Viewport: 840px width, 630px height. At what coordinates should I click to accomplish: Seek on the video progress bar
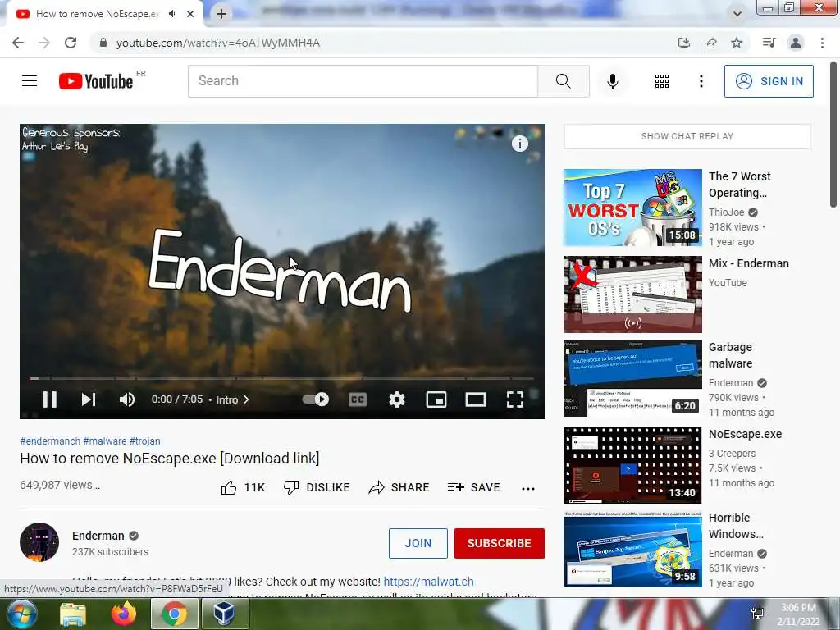tap(282, 378)
